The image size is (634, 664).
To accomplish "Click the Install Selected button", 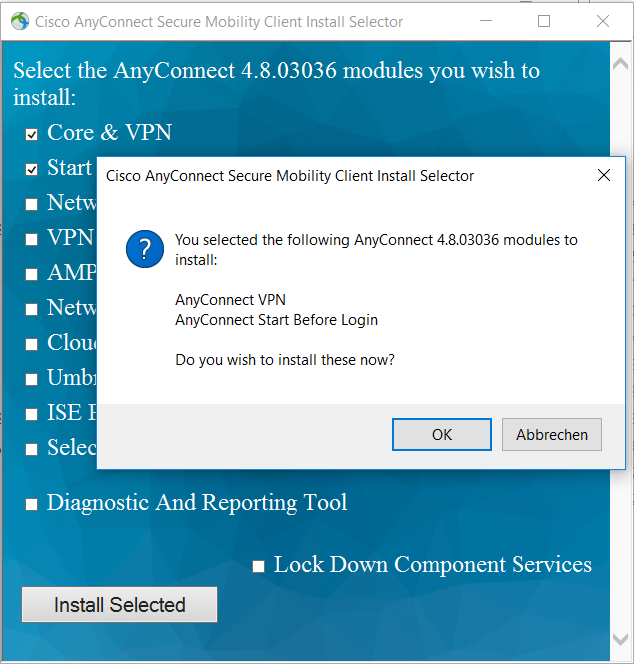I will 120,605.
